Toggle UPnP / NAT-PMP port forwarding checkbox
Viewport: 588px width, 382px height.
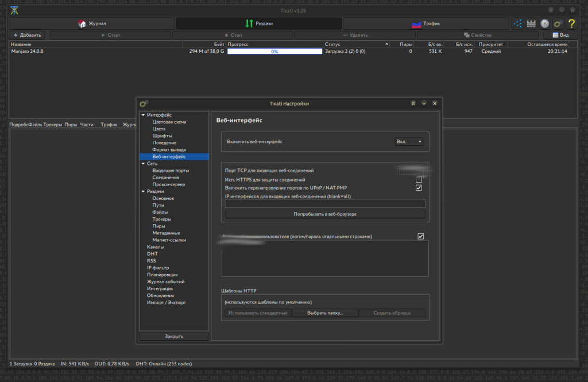point(419,188)
